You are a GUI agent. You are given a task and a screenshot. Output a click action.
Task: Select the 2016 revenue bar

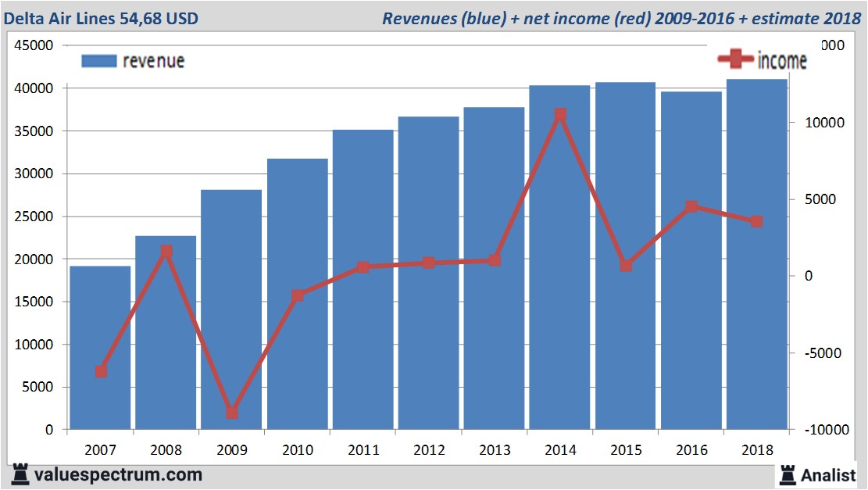point(691,260)
